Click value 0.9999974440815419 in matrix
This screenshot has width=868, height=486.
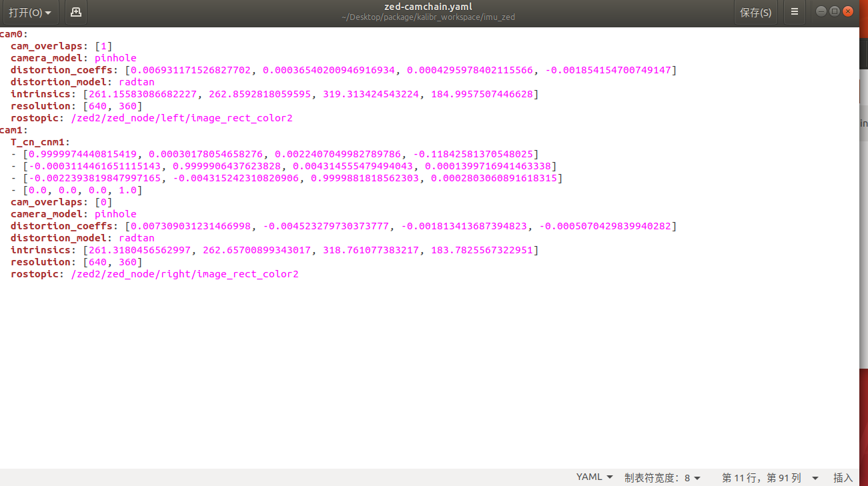82,154
